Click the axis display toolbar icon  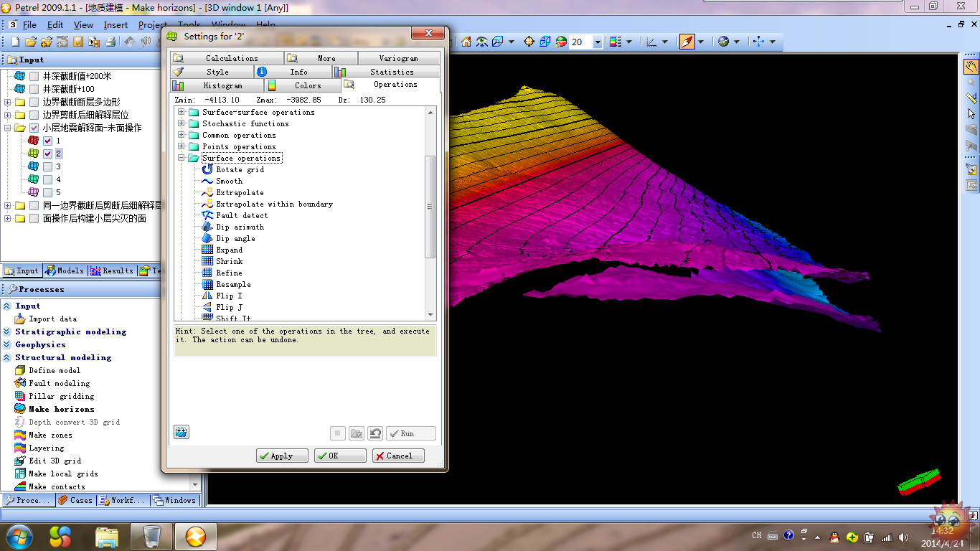[651, 42]
